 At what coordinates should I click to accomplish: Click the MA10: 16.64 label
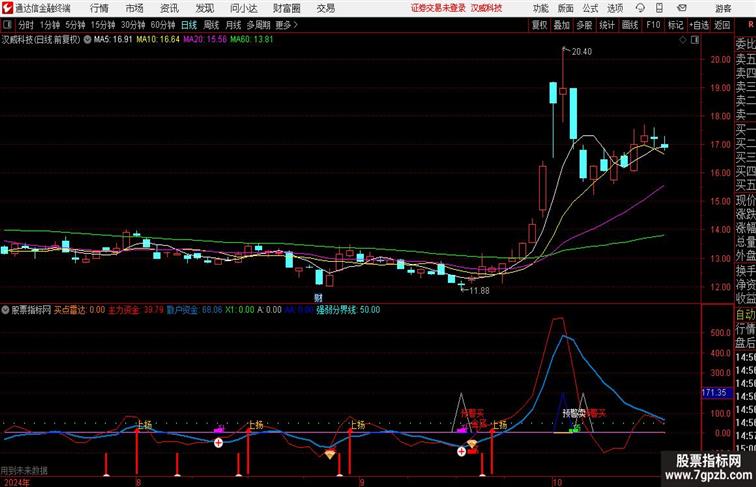coord(158,40)
